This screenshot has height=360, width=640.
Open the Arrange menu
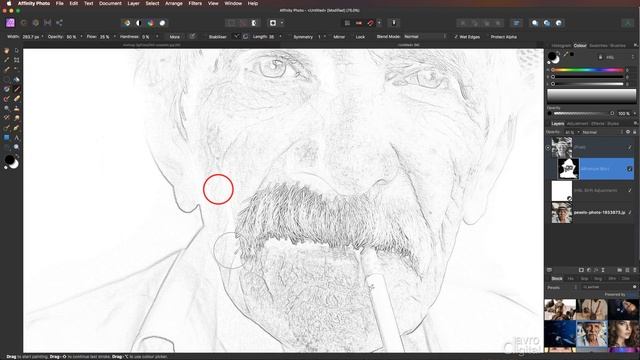173,3
